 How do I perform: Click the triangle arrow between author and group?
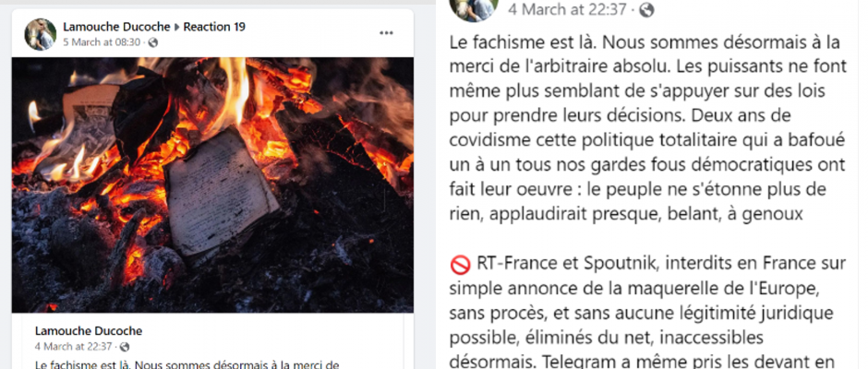click(x=177, y=27)
